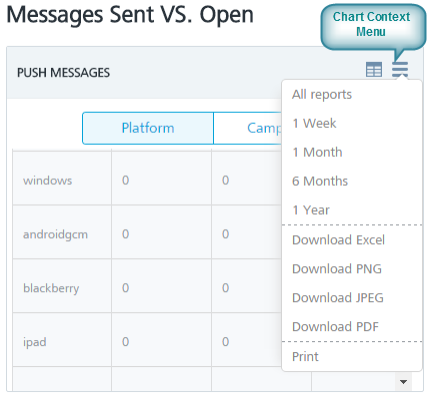Image resolution: width=429 pixels, height=398 pixels.
Task: Choose 1 Year range
Action: (311, 210)
